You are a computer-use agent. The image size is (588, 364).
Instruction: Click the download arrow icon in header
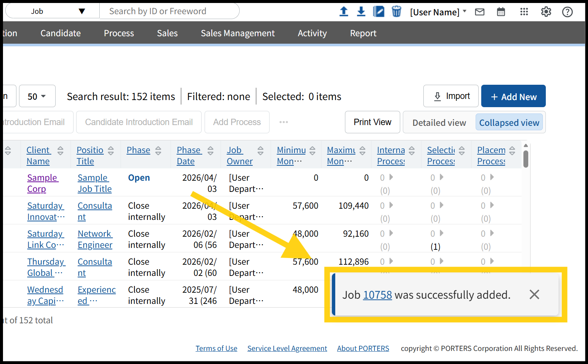(361, 12)
